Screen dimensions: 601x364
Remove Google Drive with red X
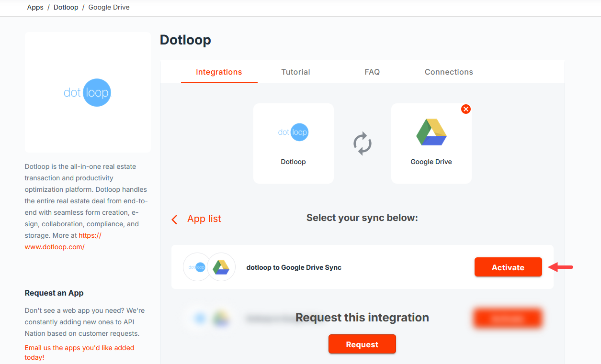click(466, 109)
